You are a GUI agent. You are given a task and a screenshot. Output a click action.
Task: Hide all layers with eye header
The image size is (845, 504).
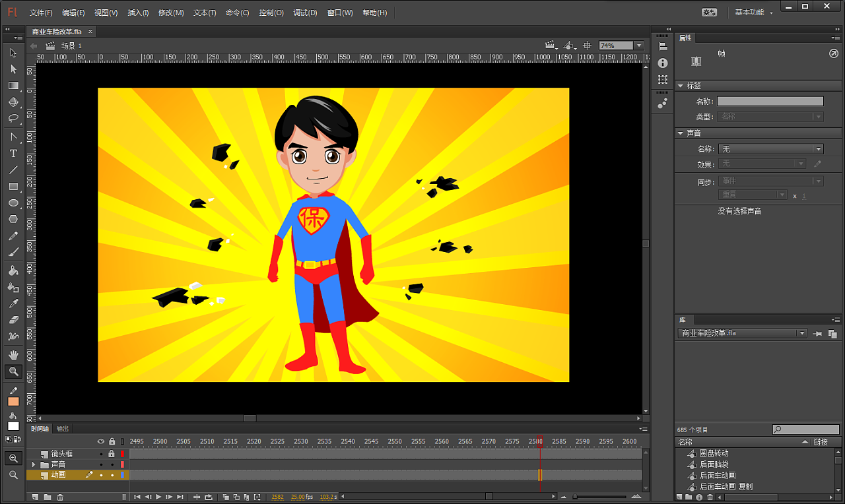pos(101,441)
